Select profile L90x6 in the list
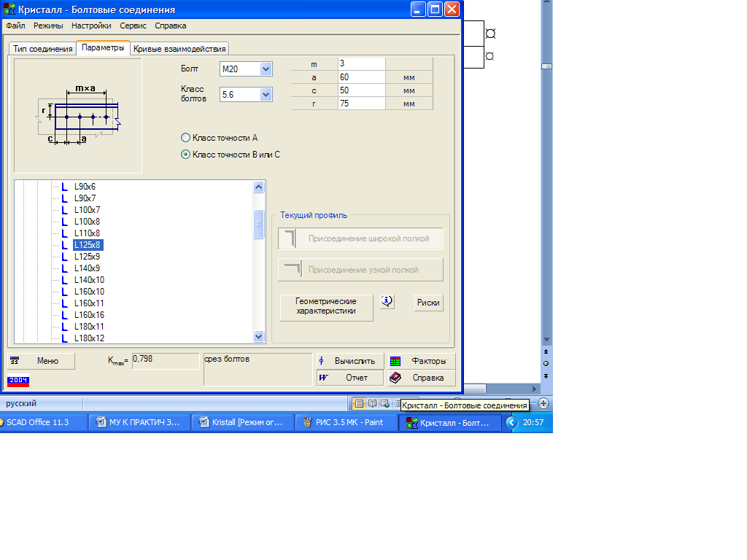This screenshot has height=560, width=747. tap(85, 187)
